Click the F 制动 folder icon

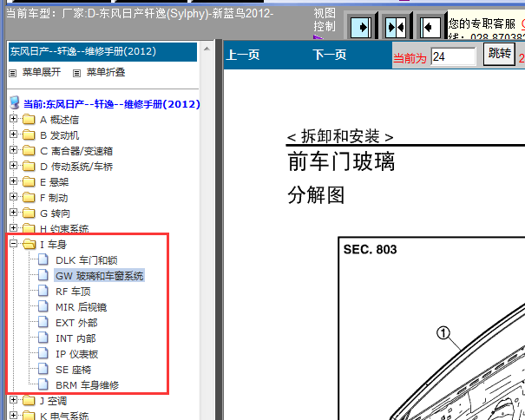click(x=29, y=198)
